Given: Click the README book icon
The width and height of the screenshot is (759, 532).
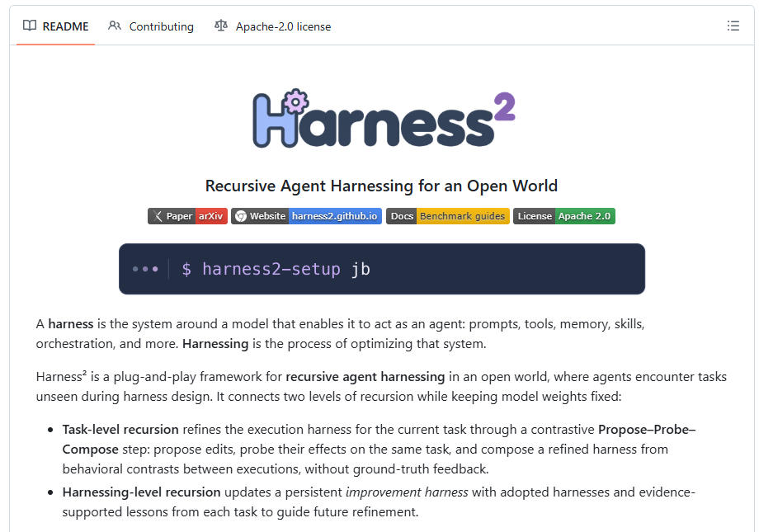Looking at the screenshot, I should click(30, 26).
